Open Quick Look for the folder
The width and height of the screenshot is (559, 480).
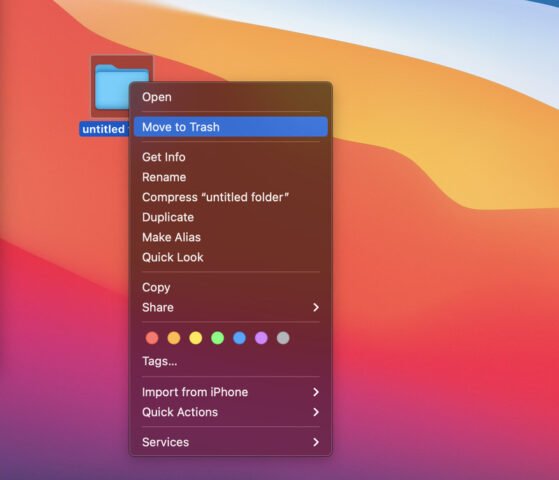(231, 257)
